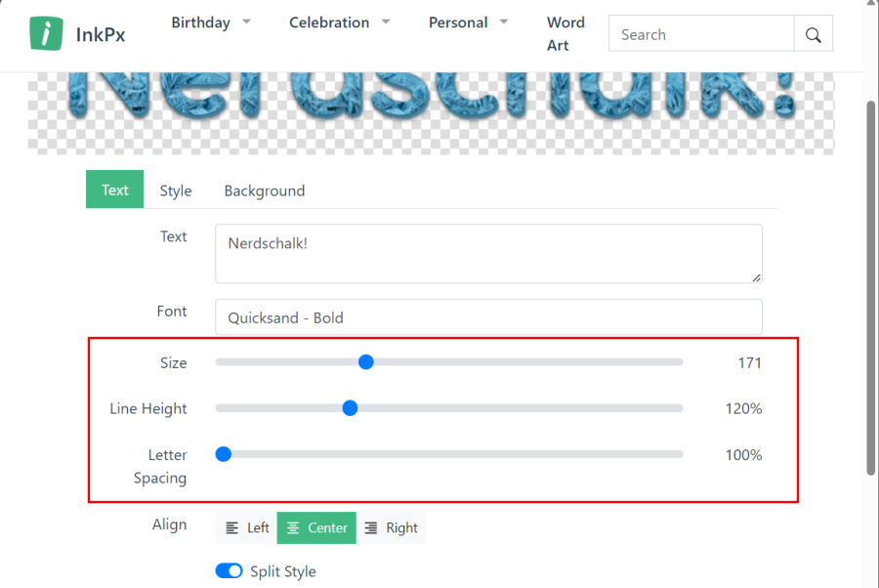Viewport: 879px width, 588px height.
Task: Click the align left icon
Action: click(x=232, y=528)
